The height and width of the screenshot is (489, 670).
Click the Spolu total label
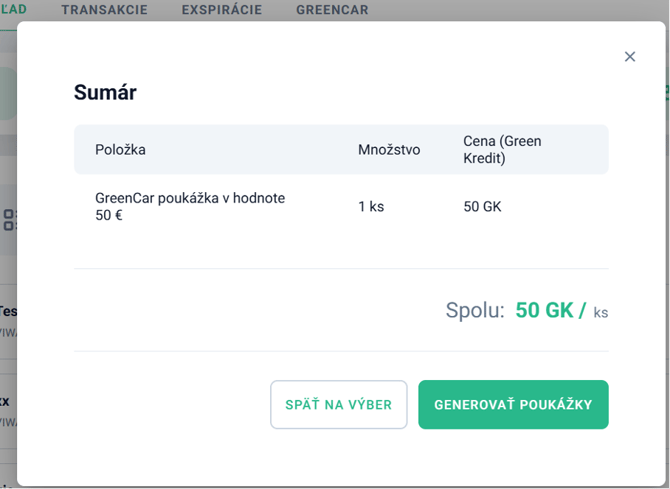[475, 310]
